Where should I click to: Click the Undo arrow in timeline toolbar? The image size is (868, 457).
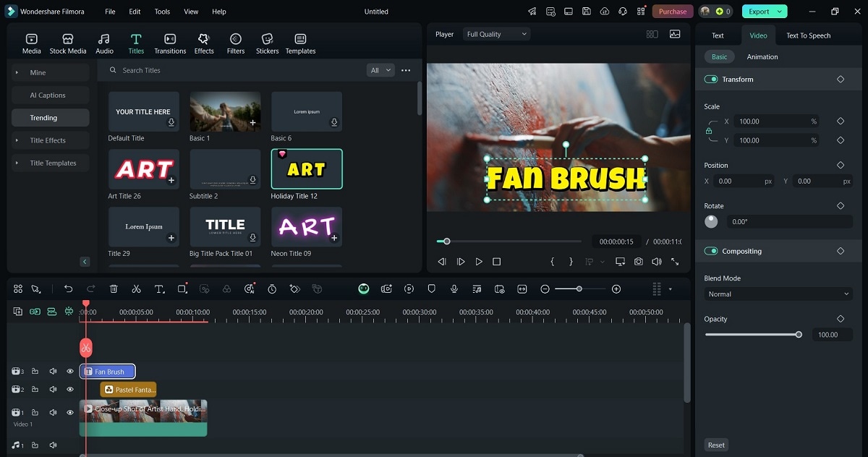click(68, 289)
